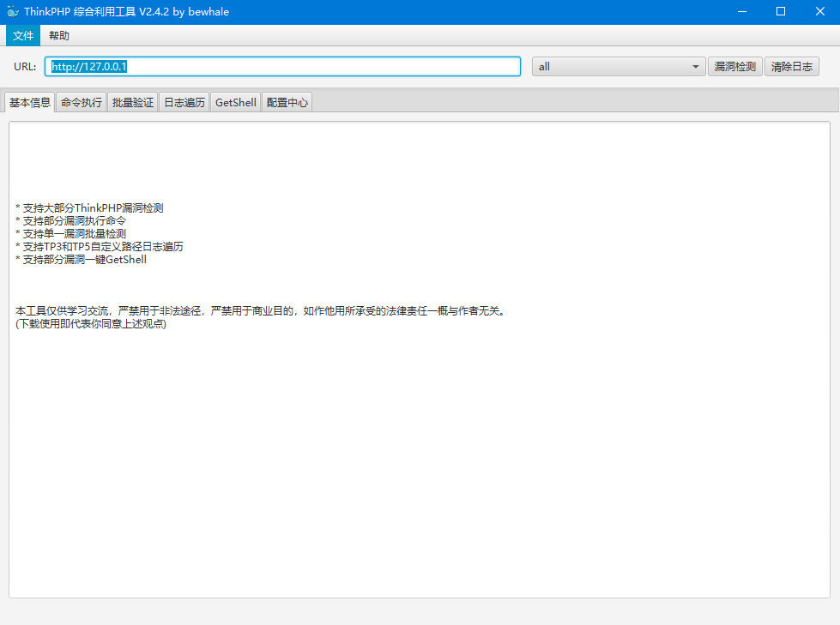Minimize the ThinkPHP tool window

(x=741, y=11)
